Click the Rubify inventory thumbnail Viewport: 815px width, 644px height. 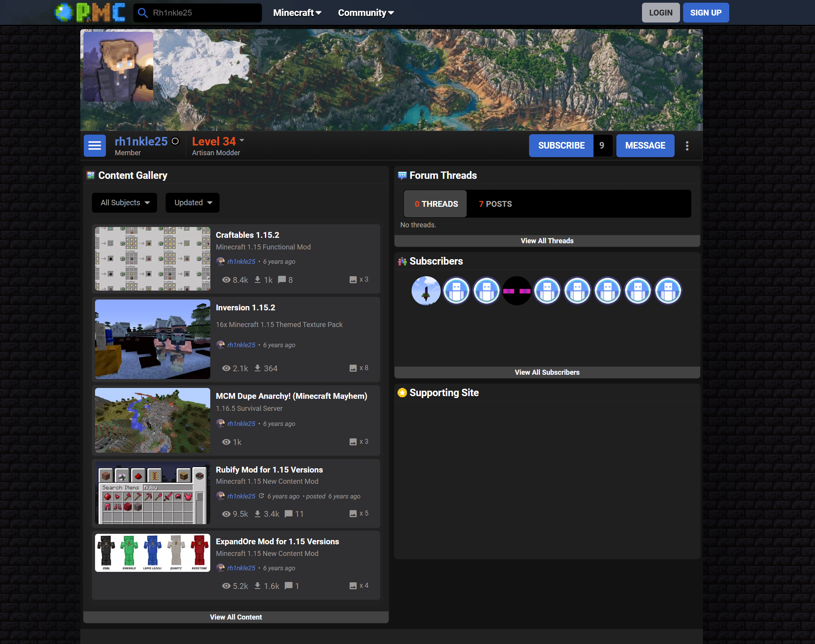[152, 493]
